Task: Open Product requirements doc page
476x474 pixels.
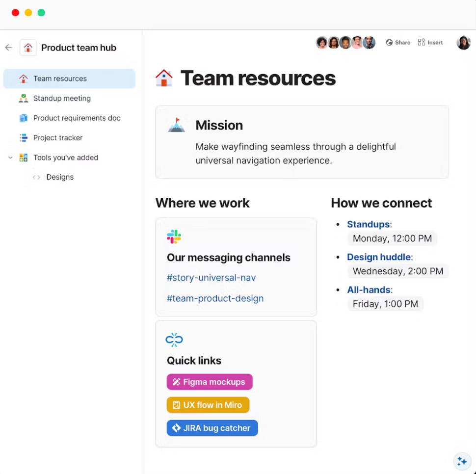Action: click(x=77, y=118)
